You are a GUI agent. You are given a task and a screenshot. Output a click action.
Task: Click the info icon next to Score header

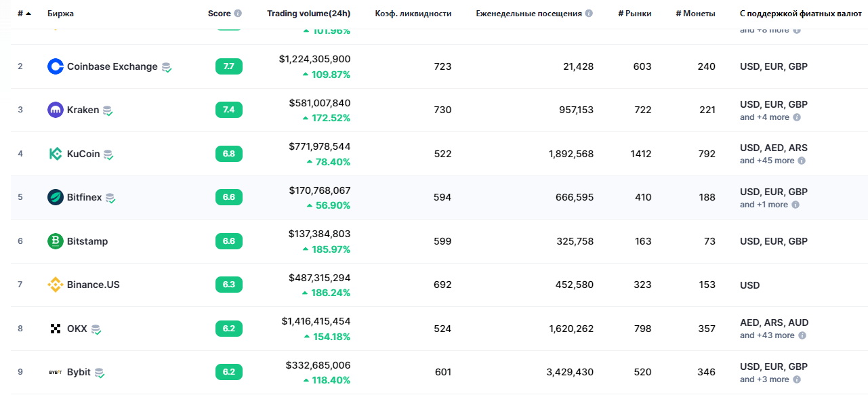[238, 14]
